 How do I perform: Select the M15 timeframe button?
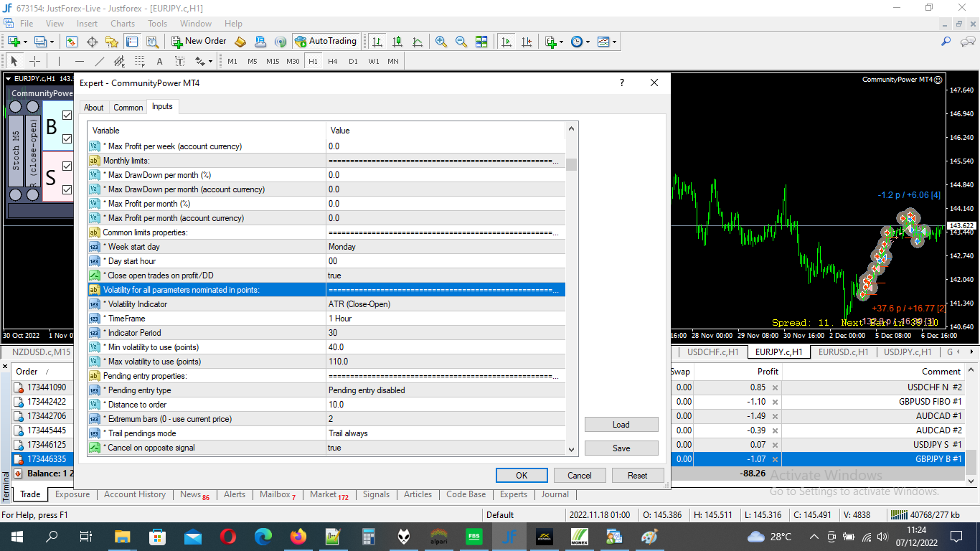273,61
